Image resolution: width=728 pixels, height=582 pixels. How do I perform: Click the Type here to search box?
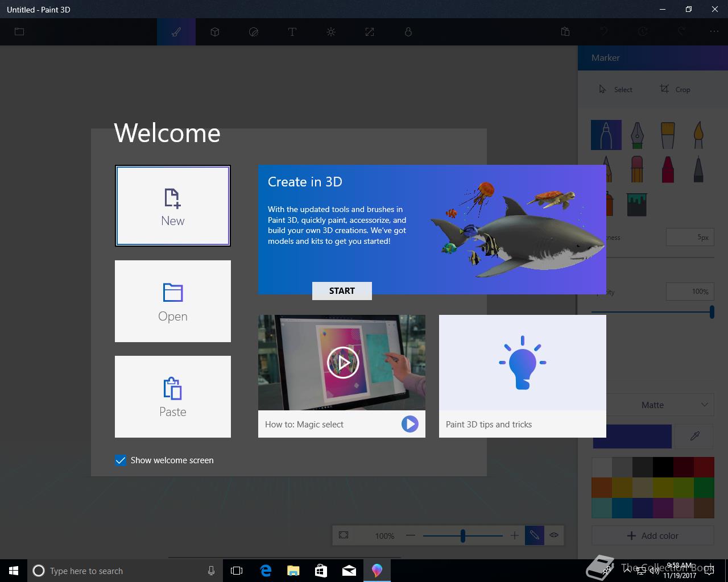(125, 571)
